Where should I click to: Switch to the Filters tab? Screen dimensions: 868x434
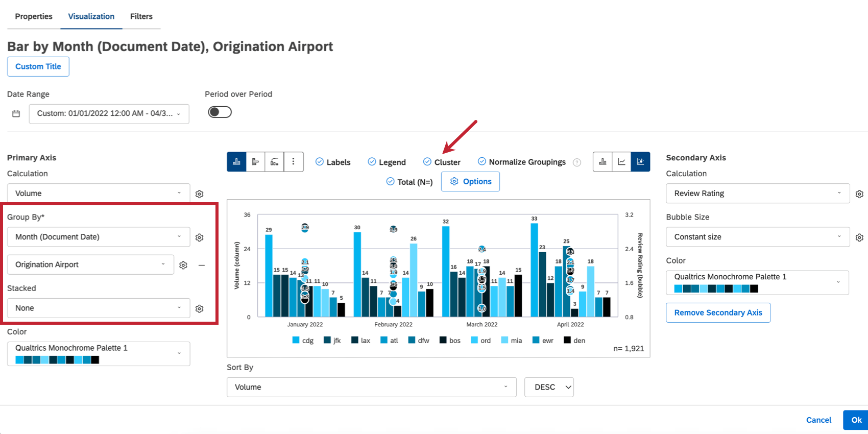tap(141, 16)
